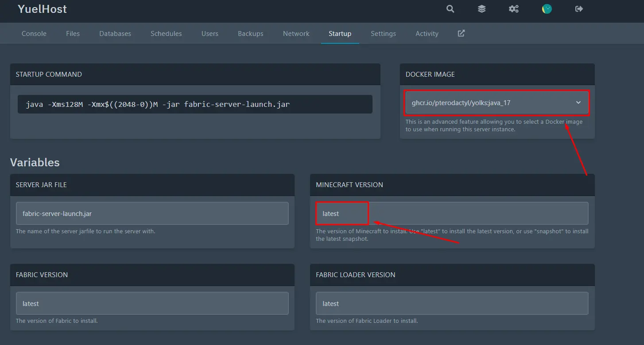Click the search magnifier icon
The image size is (644, 345).
(450, 9)
